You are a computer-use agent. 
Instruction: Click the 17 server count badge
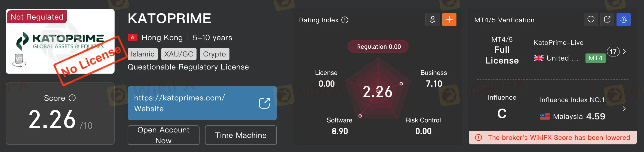coord(613,52)
